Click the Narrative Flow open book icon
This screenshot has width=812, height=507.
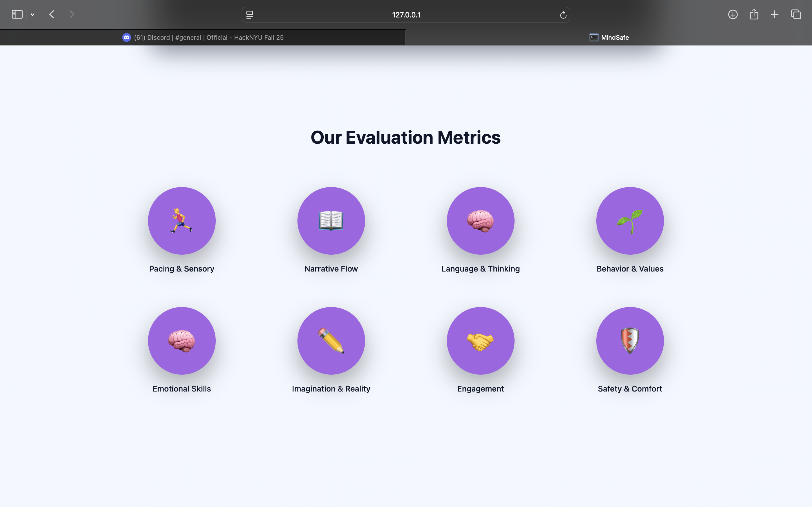[331, 221]
